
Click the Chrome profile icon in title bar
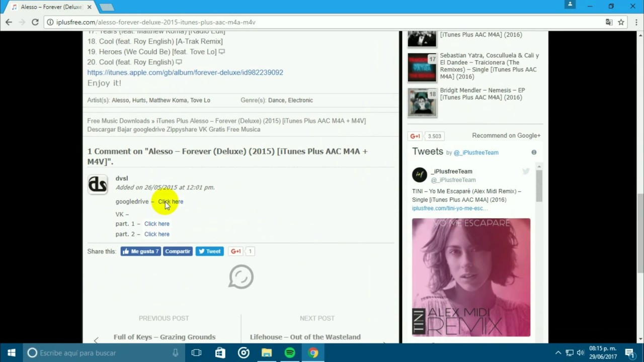tap(570, 5)
